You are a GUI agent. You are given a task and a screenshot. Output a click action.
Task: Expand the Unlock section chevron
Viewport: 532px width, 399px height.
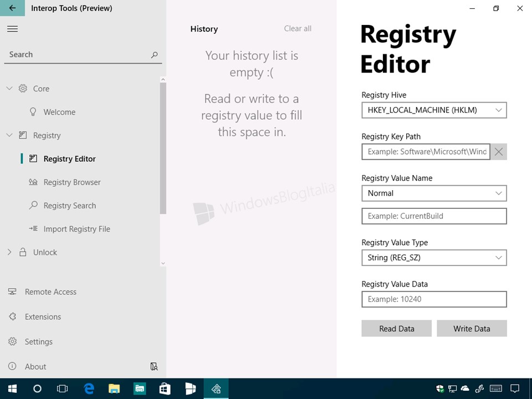tap(9, 252)
